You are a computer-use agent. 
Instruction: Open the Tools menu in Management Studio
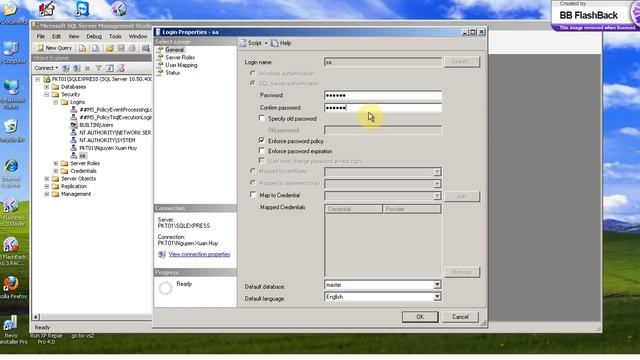115,36
